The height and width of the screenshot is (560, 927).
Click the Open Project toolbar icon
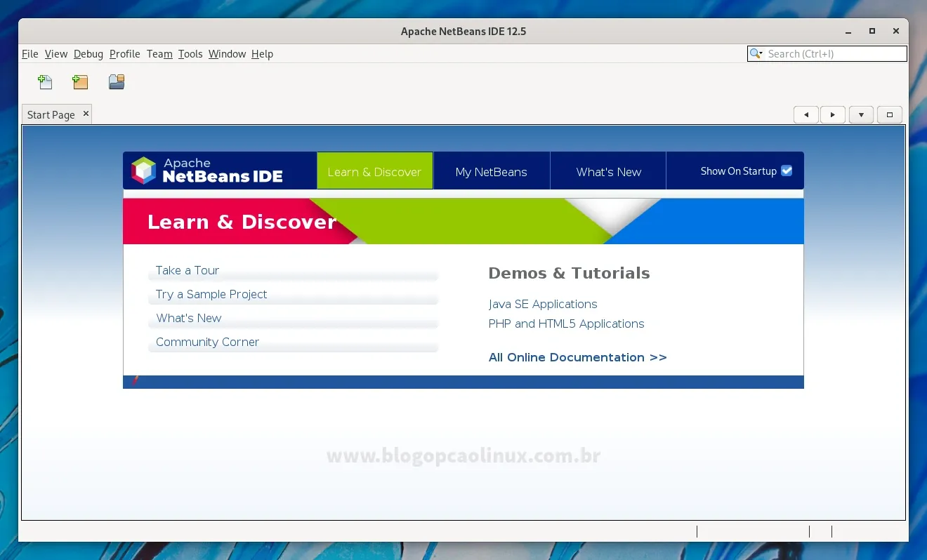117,82
